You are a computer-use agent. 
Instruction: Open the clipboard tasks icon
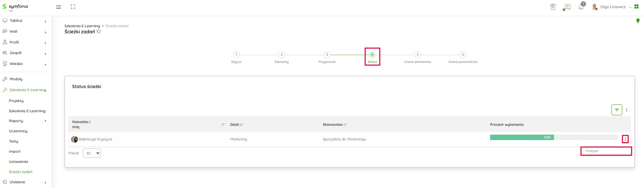click(553, 7)
